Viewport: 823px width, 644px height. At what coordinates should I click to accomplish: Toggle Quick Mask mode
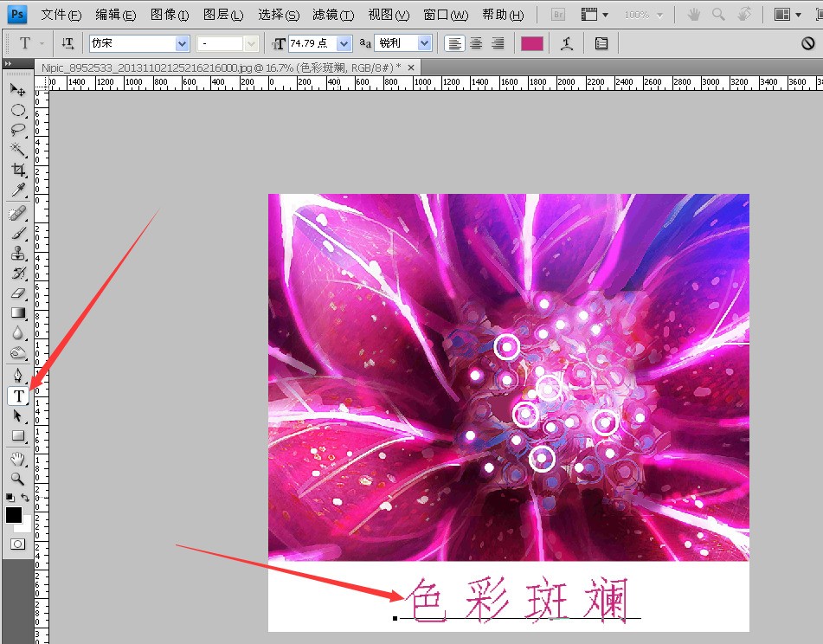[x=17, y=544]
